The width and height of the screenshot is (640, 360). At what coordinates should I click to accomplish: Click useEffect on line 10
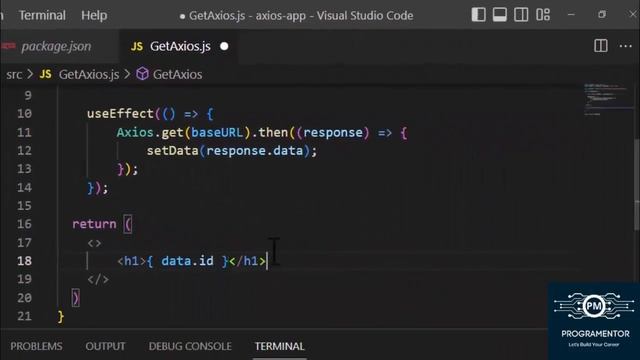tap(120, 113)
